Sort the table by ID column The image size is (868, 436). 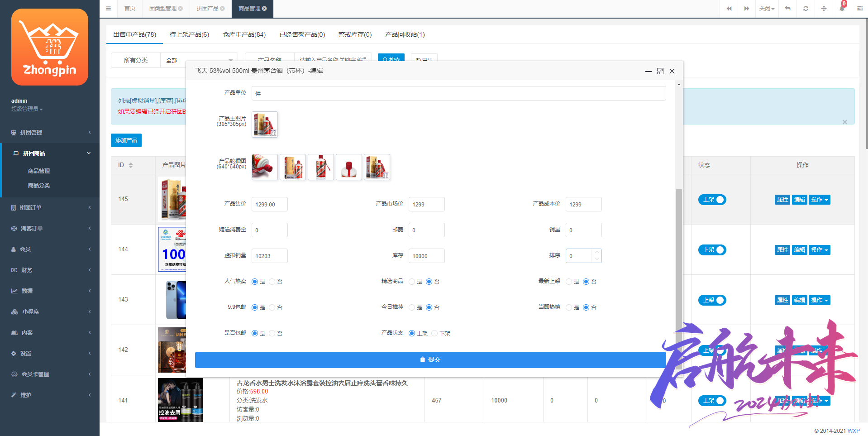131,165
